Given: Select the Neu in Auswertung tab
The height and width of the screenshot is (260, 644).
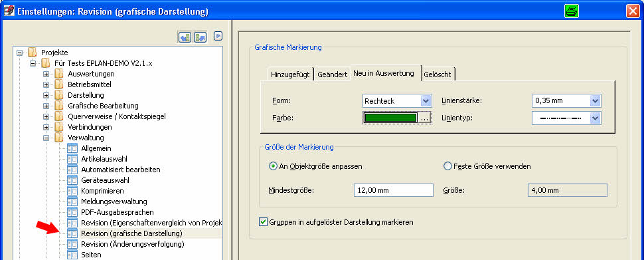Looking at the screenshot, I should point(384,73).
